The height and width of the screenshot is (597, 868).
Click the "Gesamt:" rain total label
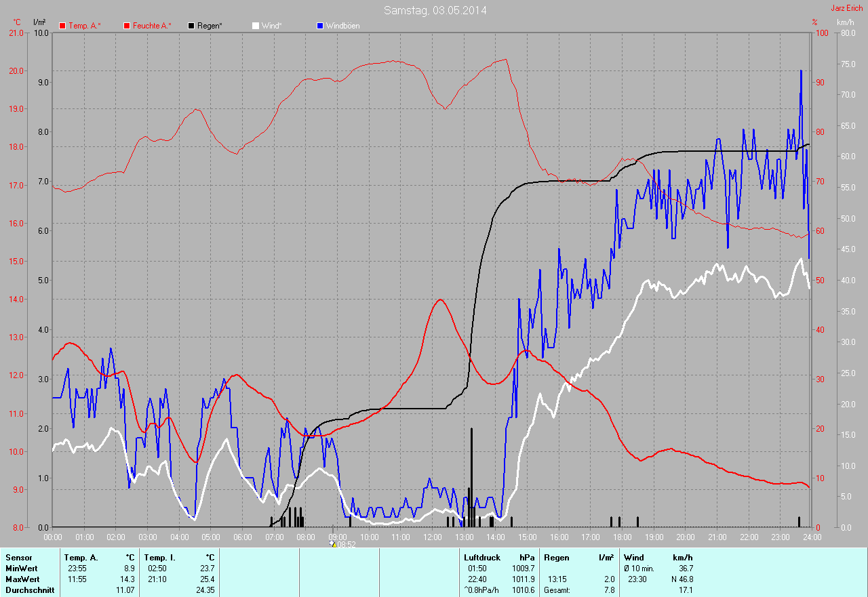point(557,590)
